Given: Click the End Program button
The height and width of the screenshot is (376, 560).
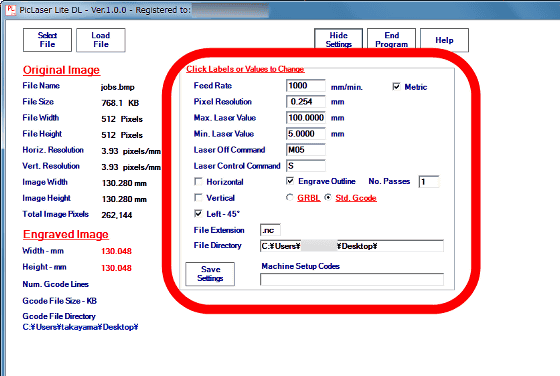Looking at the screenshot, I should click(x=391, y=40).
